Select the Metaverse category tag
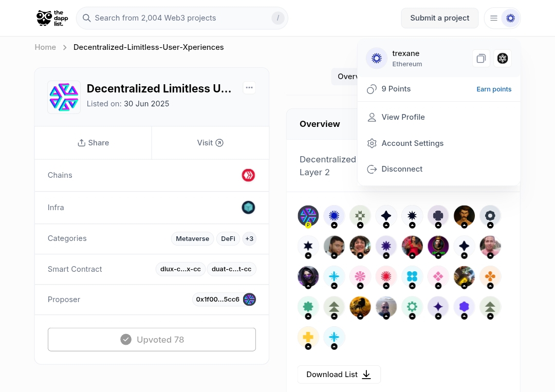The image size is (555, 392). click(193, 239)
